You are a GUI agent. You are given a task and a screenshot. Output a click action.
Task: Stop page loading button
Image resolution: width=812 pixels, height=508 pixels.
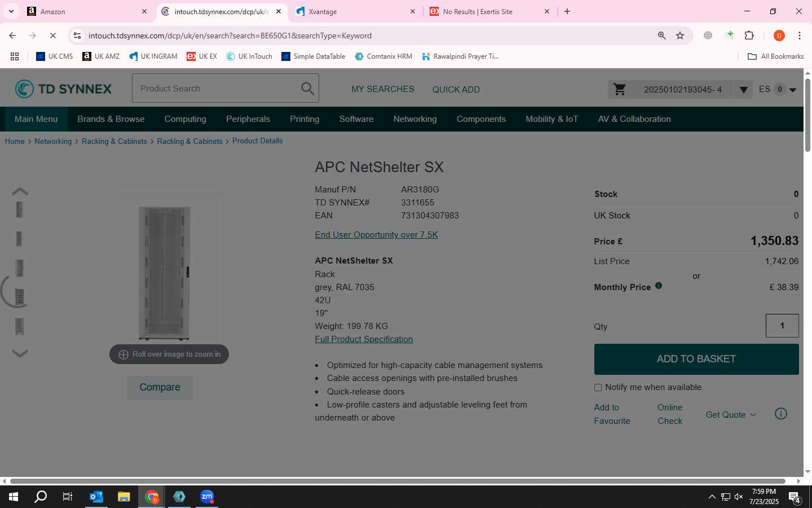[52, 36]
